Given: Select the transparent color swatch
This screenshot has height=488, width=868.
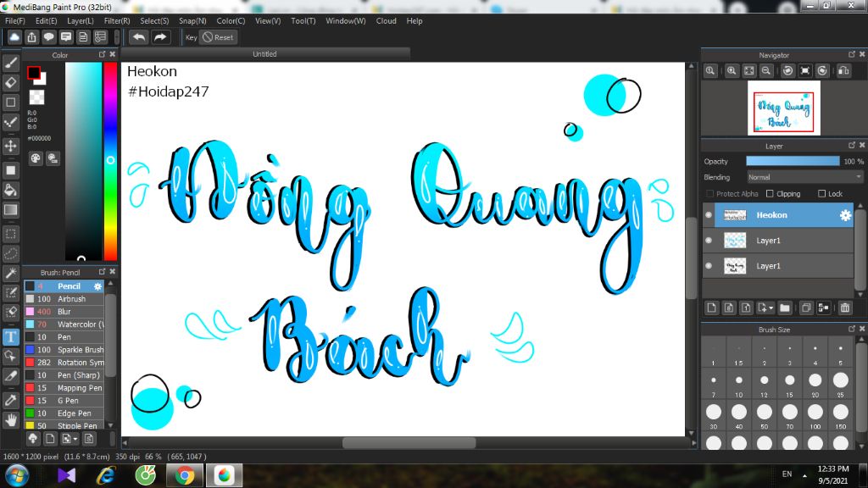Looking at the screenshot, I should click(36, 97).
